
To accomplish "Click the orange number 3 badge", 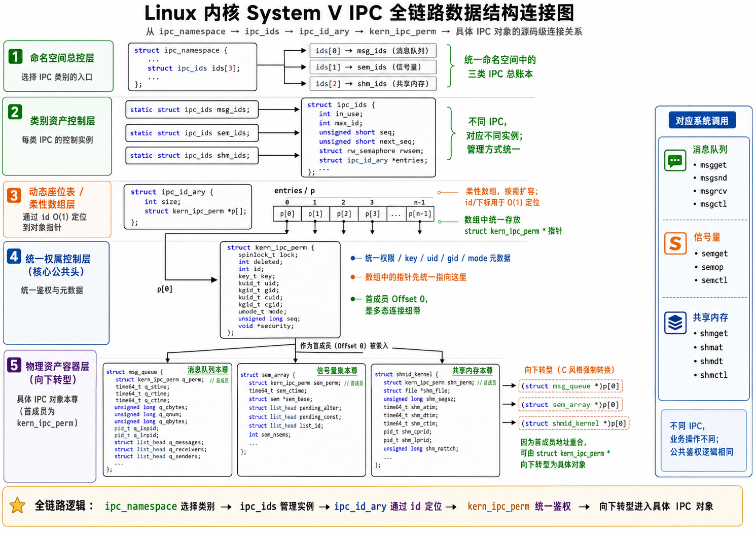I will click(x=14, y=195).
